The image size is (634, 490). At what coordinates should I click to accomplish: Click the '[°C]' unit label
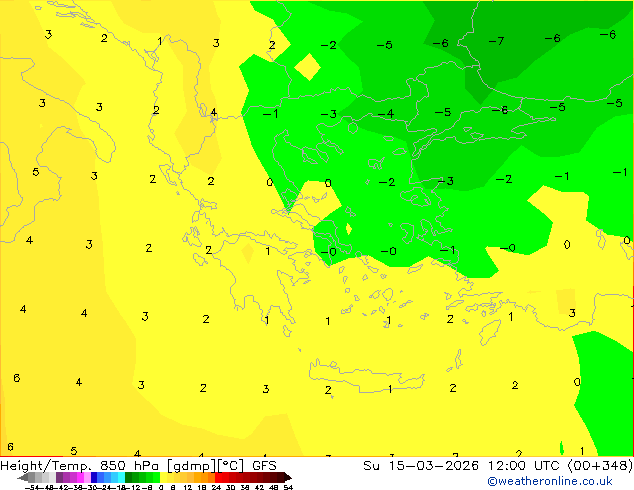point(231,466)
